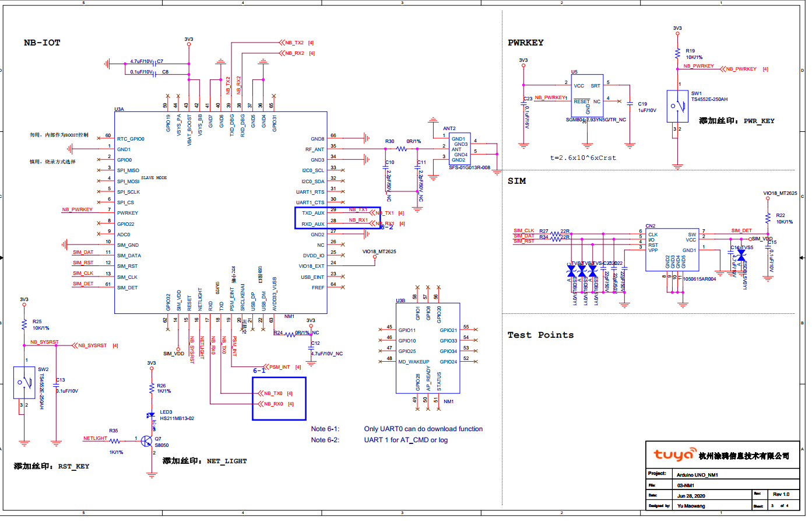The image size is (812, 521).
Task: Click the SPI_MOSI pin name
Action: [x=128, y=181]
